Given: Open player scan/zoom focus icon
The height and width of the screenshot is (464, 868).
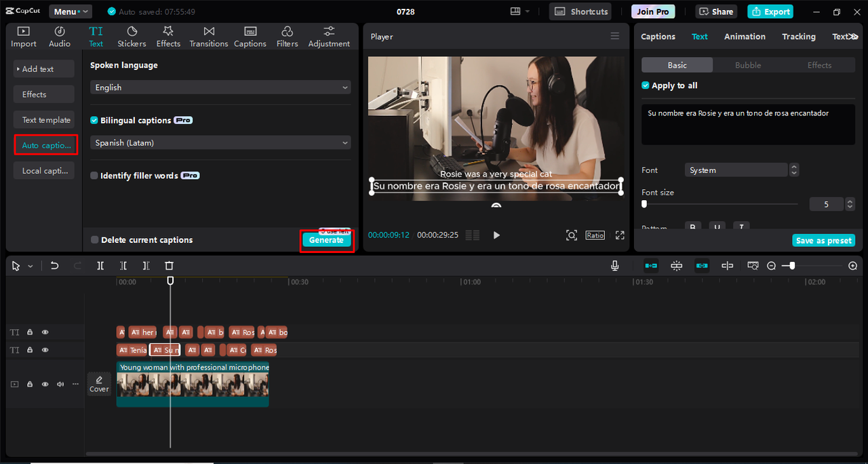Looking at the screenshot, I should click(572, 235).
